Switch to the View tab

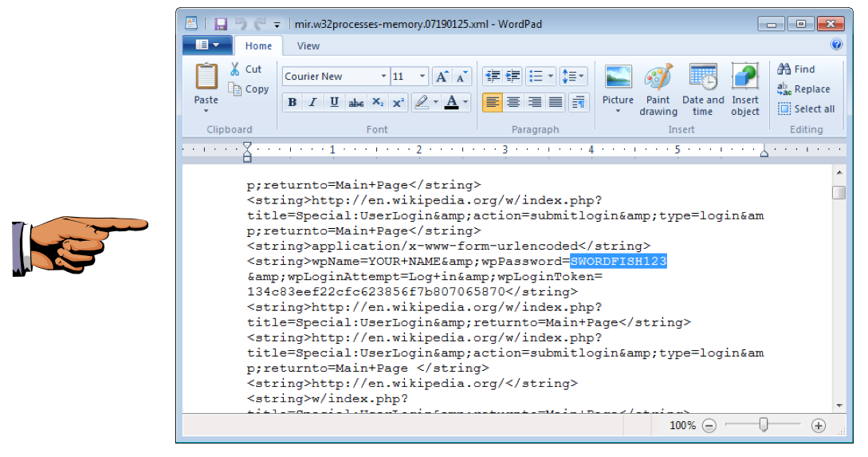coord(308,46)
